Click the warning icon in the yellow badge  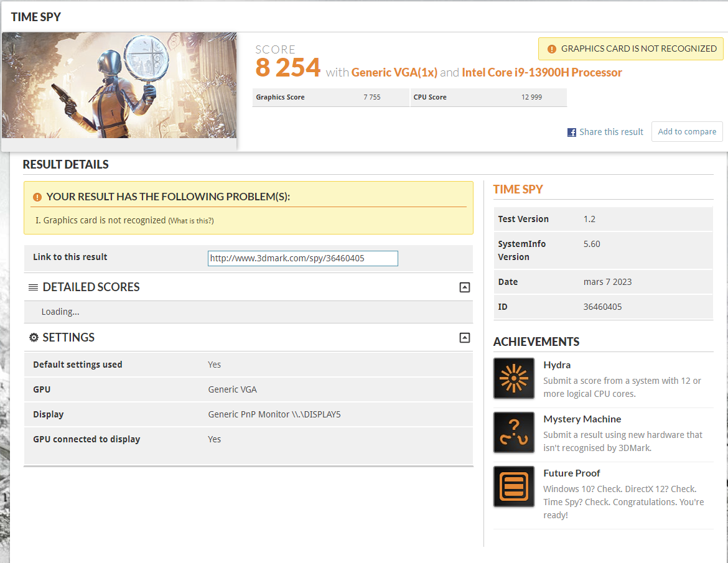pyautogui.click(x=551, y=49)
